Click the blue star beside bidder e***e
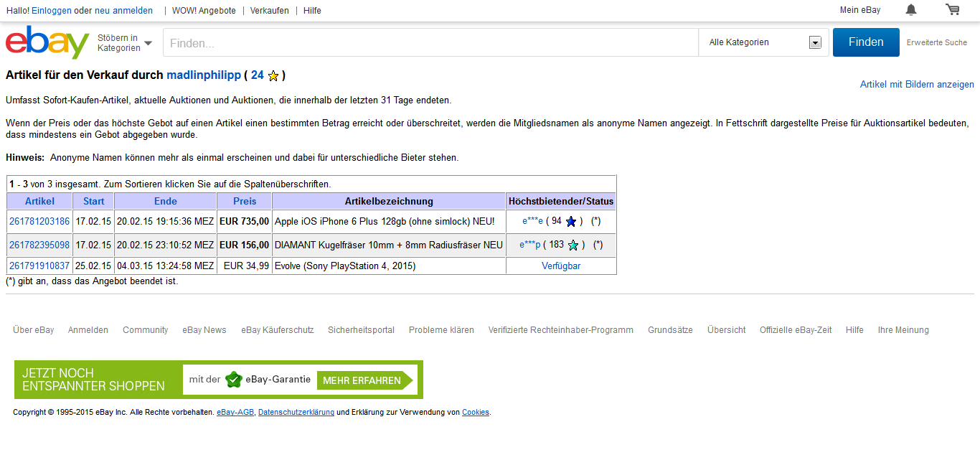Screen dimensions: 980x455 tap(571, 222)
